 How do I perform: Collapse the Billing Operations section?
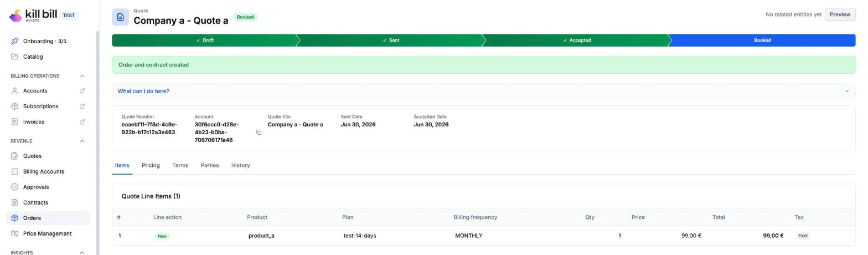pyautogui.click(x=82, y=76)
